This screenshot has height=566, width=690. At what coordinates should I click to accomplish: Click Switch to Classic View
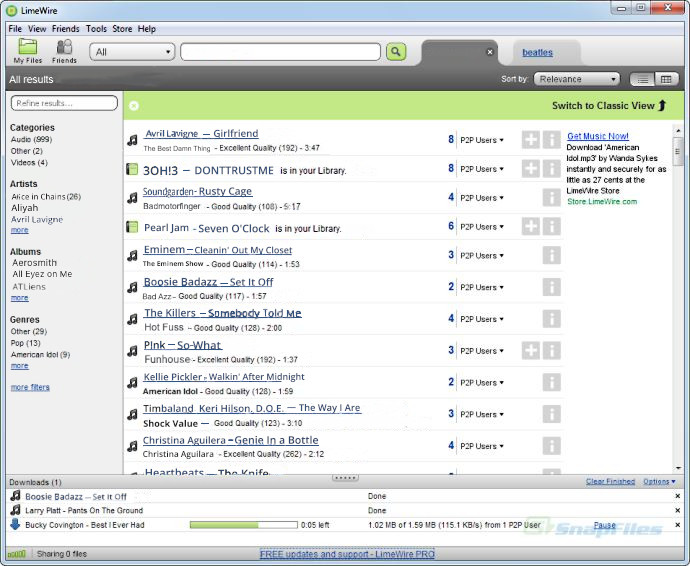[609, 106]
